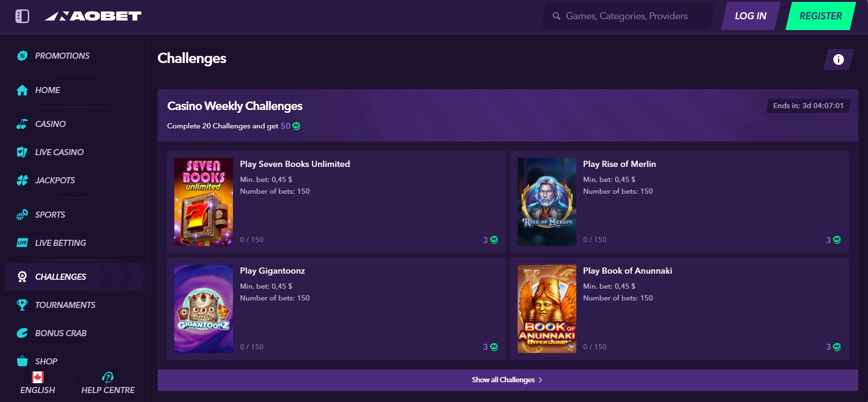Click 'Play Gigantoonz' title

272,271
